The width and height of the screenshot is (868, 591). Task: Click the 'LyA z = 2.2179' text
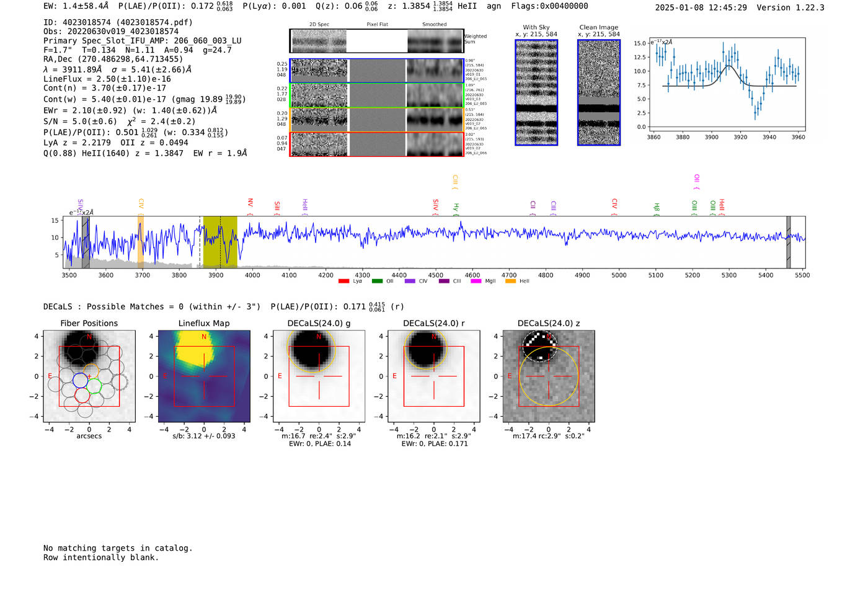[x=77, y=143]
